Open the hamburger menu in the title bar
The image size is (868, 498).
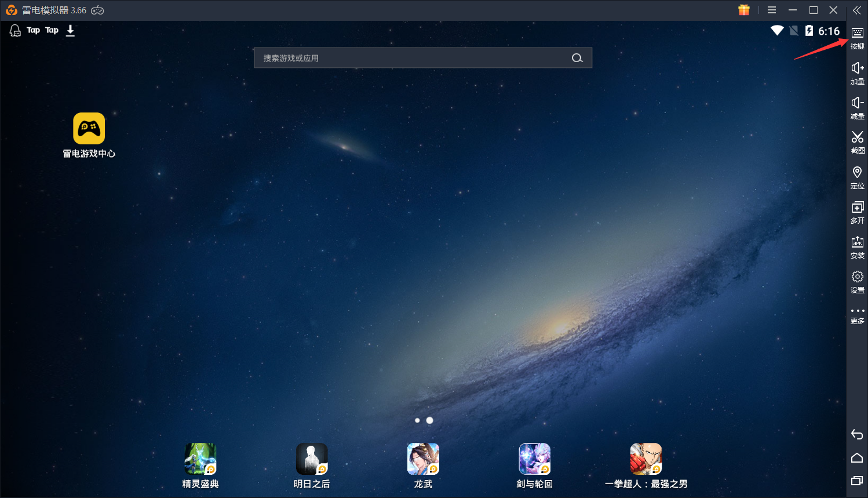pyautogui.click(x=772, y=10)
